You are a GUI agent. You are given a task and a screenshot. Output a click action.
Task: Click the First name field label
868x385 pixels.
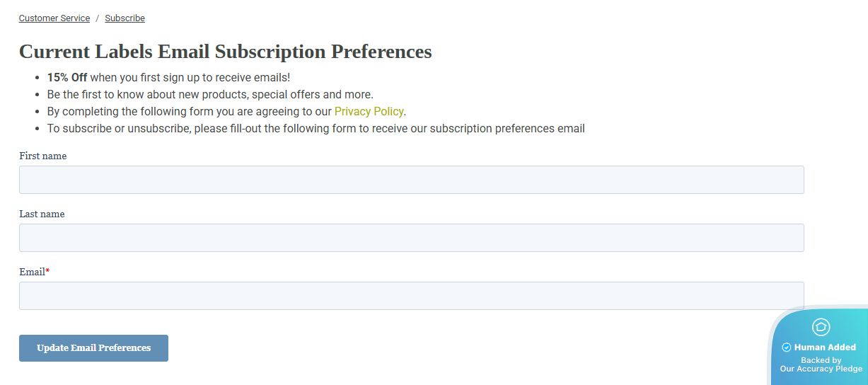pos(42,156)
